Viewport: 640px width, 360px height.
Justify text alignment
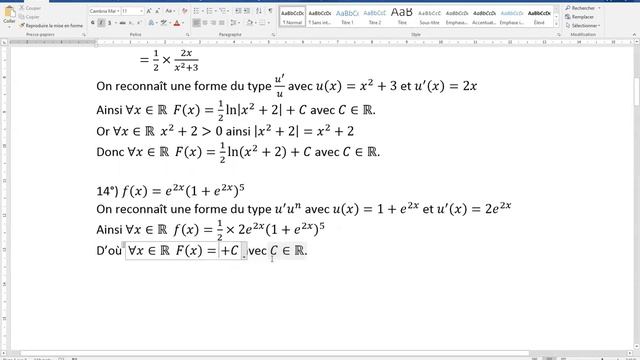[x=222, y=23]
